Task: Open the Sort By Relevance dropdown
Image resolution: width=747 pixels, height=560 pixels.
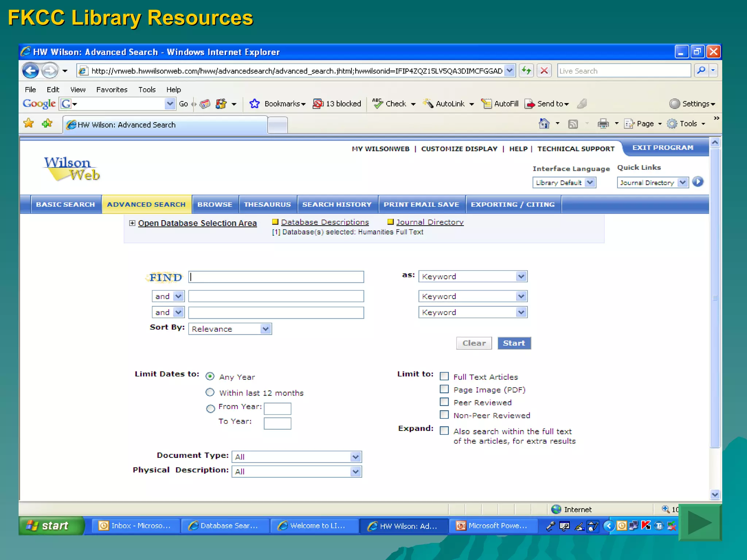Action: click(230, 329)
